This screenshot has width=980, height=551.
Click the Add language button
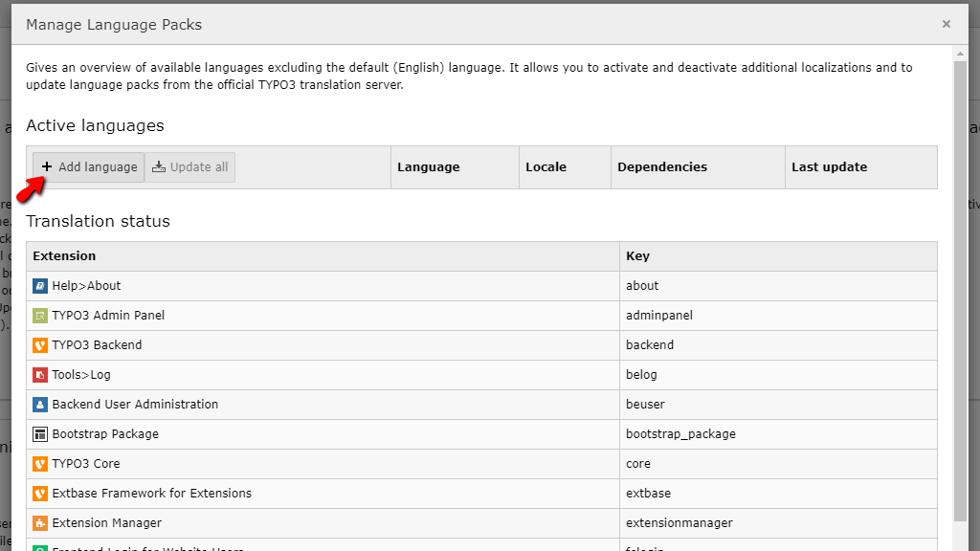tap(89, 167)
